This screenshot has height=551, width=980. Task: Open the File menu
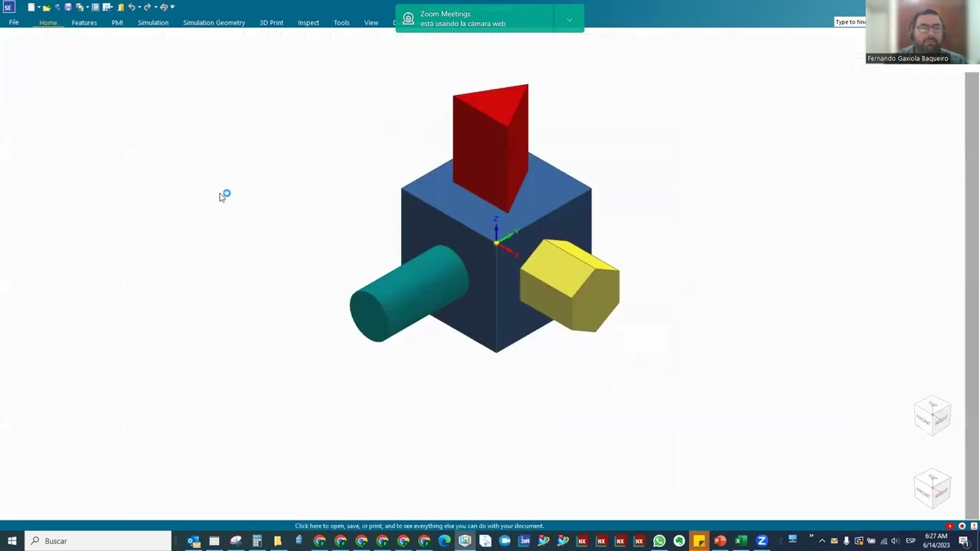click(x=14, y=23)
